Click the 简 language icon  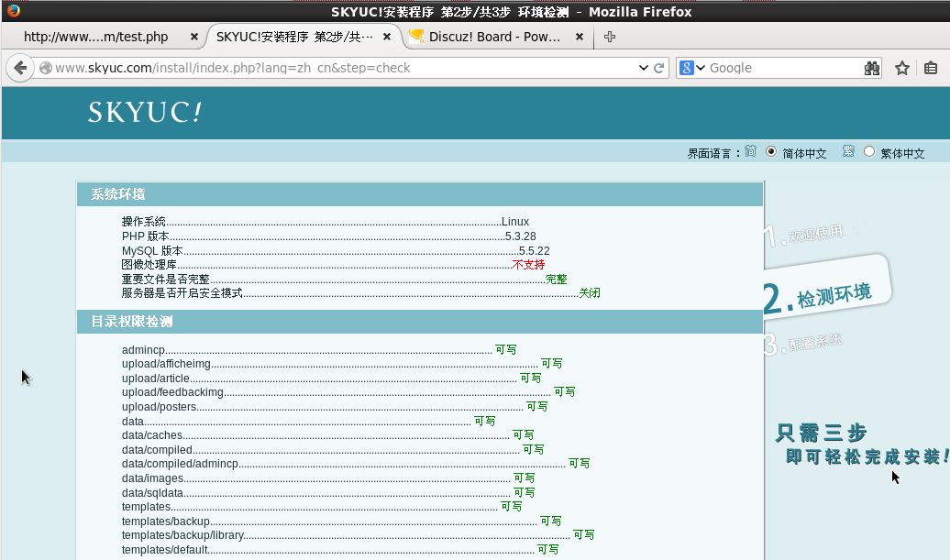(750, 151)
